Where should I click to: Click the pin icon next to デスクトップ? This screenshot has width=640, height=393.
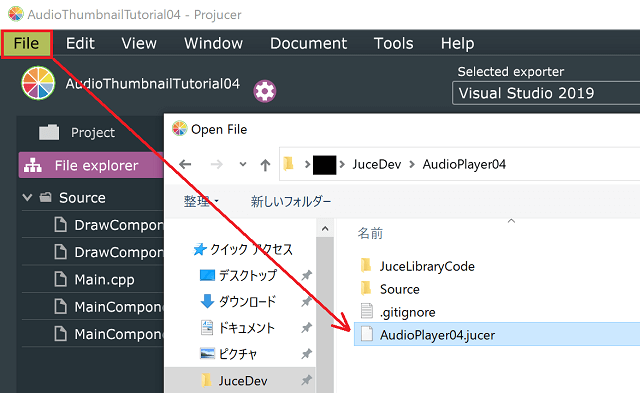coord(306,275)
